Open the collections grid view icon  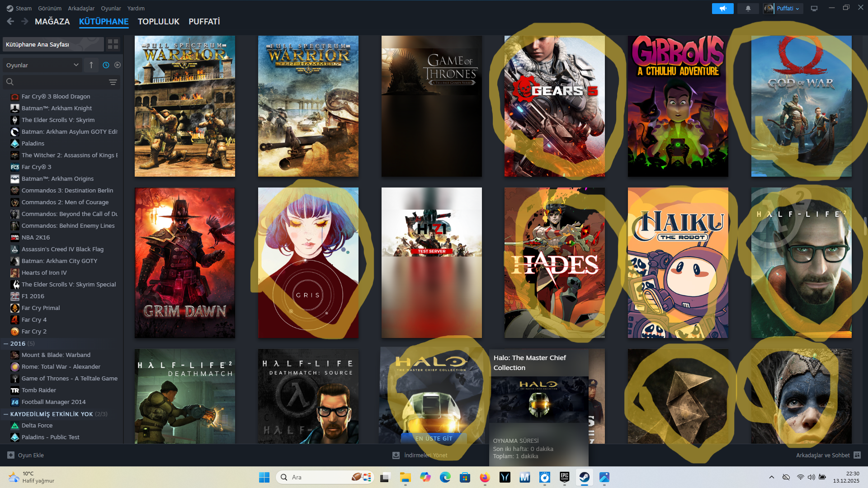[x=113, y=44]
